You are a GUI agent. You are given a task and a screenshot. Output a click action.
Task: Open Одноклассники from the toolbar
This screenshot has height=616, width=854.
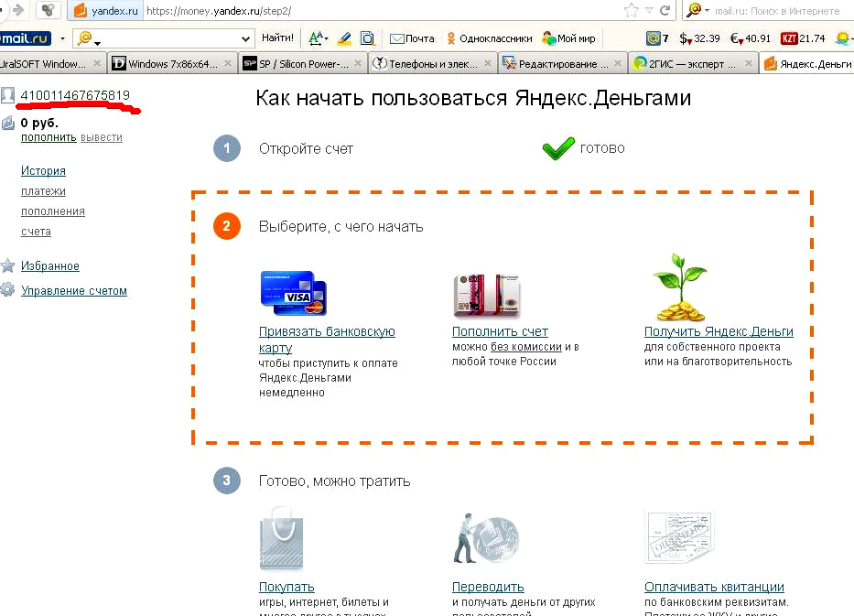(x=489, y=38)
